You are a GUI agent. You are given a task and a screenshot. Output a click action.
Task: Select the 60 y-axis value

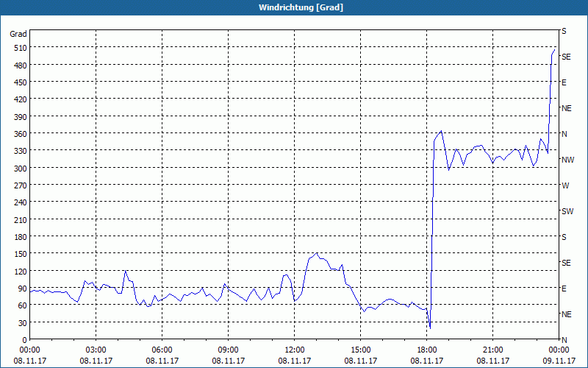click(22, 305)
